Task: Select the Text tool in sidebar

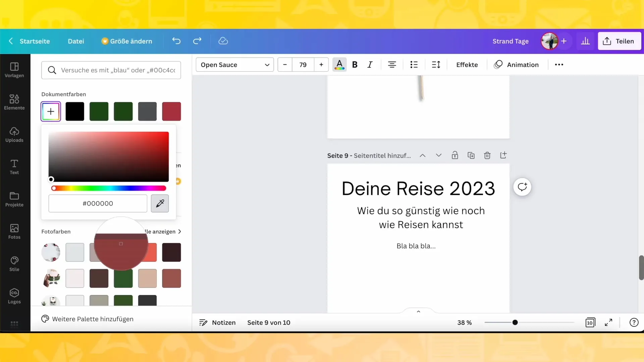Action: tap(14, 167)
